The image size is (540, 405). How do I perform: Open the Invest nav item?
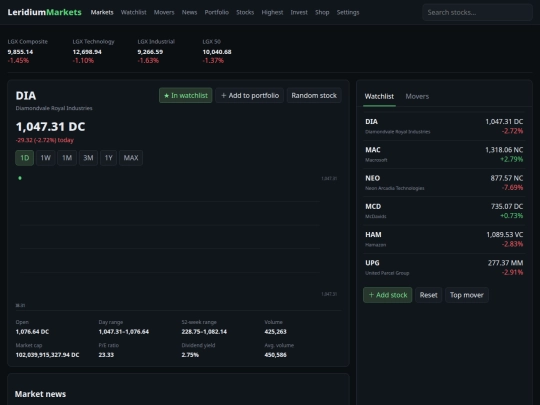coord(299,12)
